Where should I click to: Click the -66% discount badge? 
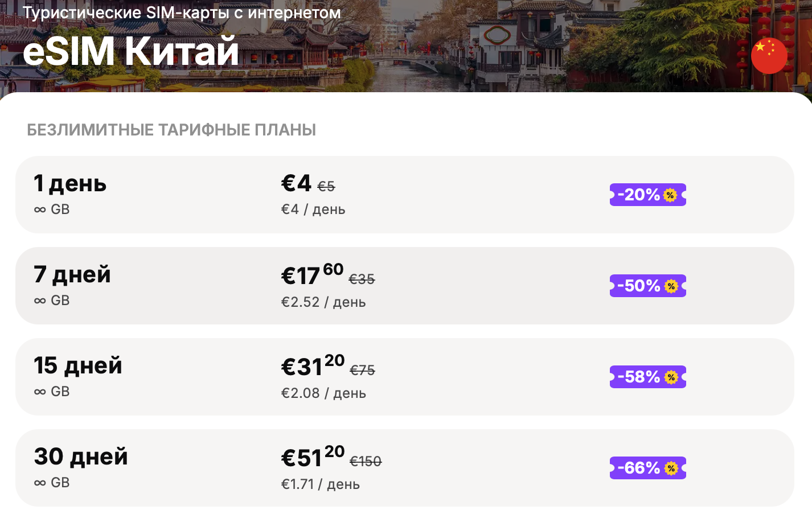(647, 468)
